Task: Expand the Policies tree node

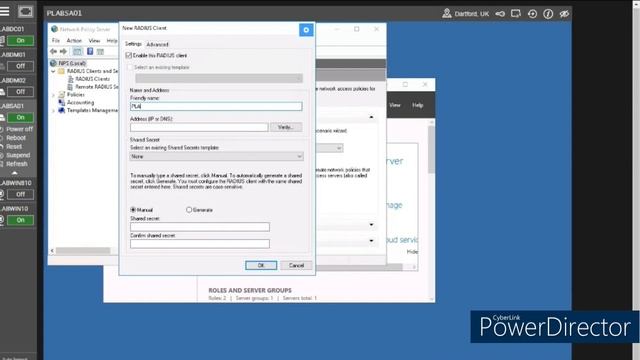Action: tap(53, 95)
